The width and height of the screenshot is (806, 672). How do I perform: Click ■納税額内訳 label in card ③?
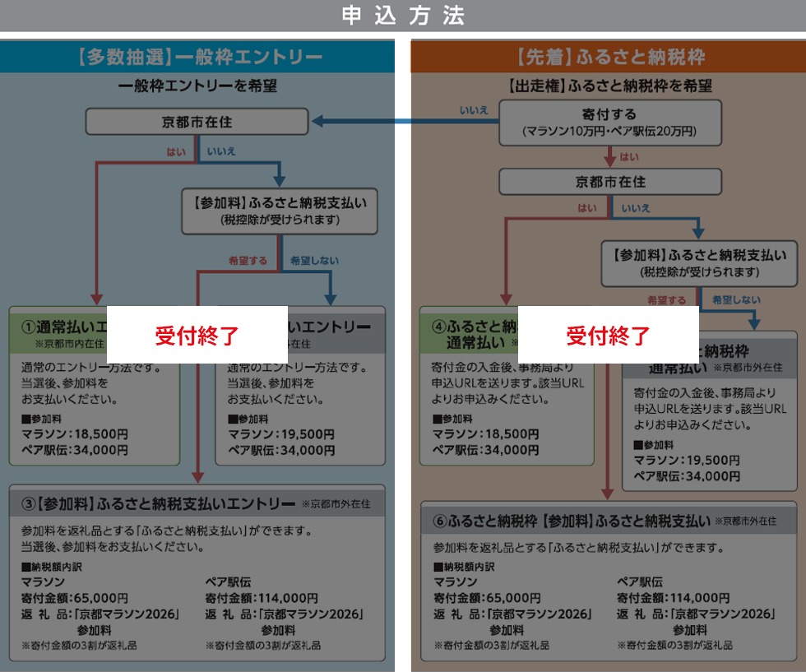coord(51,567)
